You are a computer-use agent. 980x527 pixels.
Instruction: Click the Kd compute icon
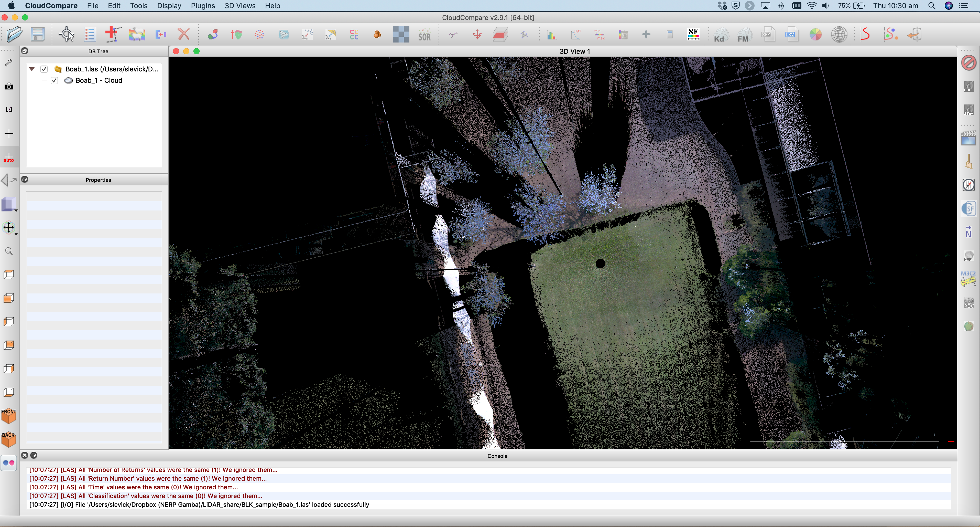721,35
